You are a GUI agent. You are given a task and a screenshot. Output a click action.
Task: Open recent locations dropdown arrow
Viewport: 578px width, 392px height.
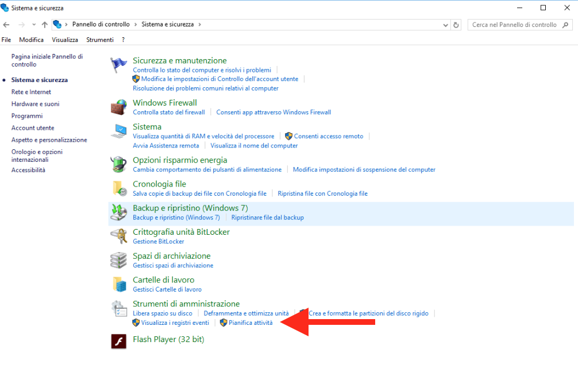(x=34, y=25)
